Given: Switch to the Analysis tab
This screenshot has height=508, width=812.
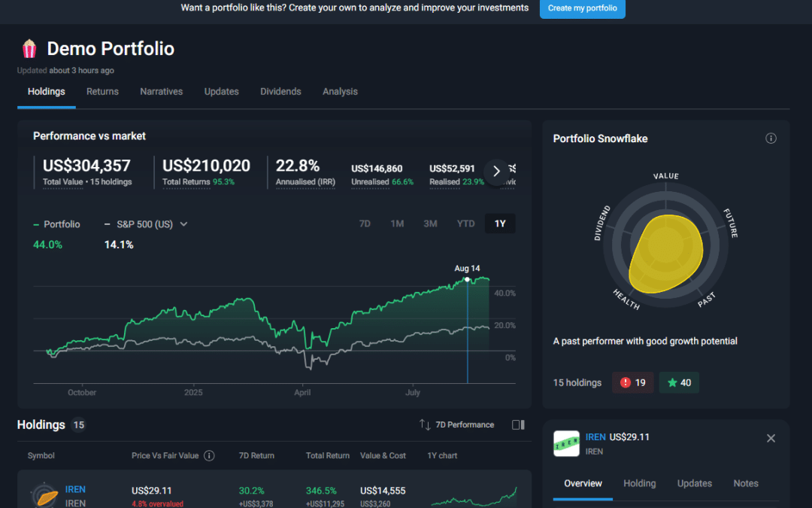Looking at the screenshot, I should click(341, 92).
